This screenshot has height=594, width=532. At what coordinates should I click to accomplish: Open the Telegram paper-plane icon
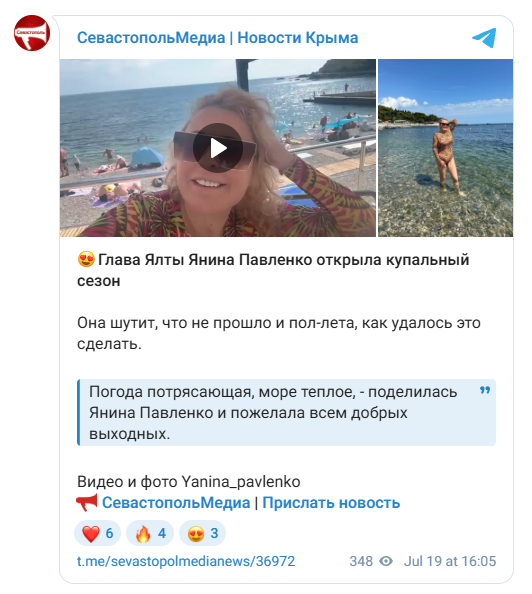coord(484,38)
